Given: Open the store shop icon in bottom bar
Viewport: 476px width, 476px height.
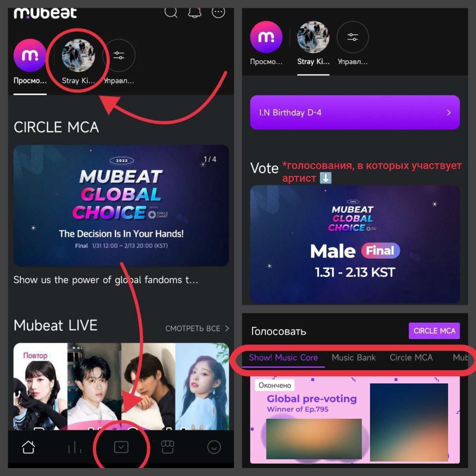Looking at the screenshot, I should point(167,447).
